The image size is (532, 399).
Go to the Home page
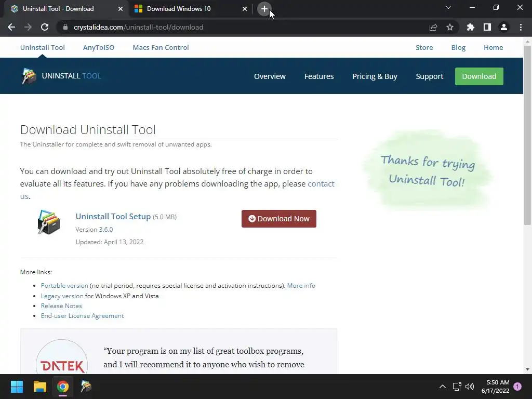pyautogui.click(x=494, y=47)
